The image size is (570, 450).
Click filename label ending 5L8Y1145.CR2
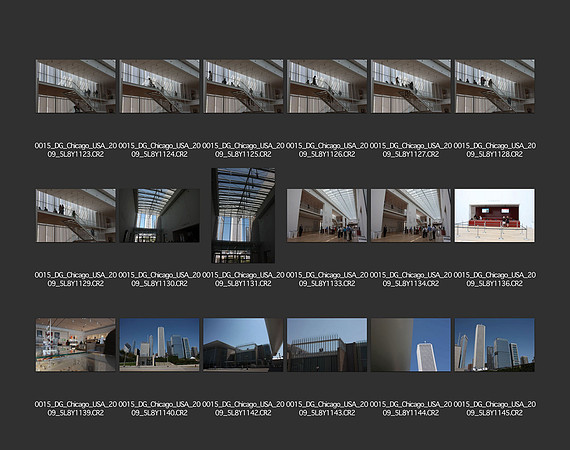click(x=494, y=409)
